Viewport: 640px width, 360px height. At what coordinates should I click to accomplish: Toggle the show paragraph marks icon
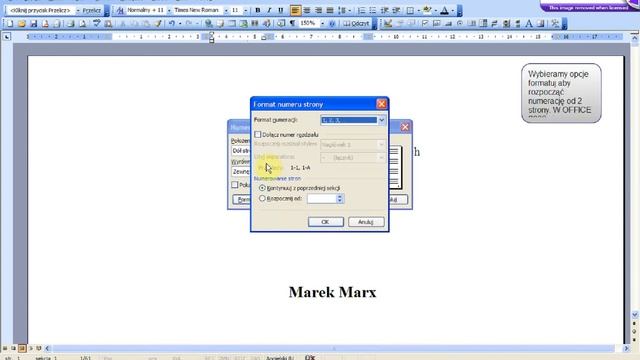(292, 24)
